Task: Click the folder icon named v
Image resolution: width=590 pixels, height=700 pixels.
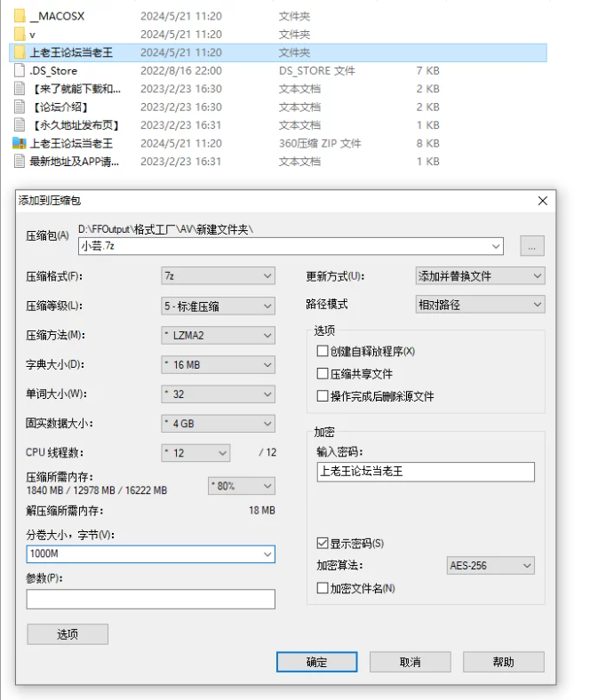Action: pyautogui.click(x=20, y=34)
